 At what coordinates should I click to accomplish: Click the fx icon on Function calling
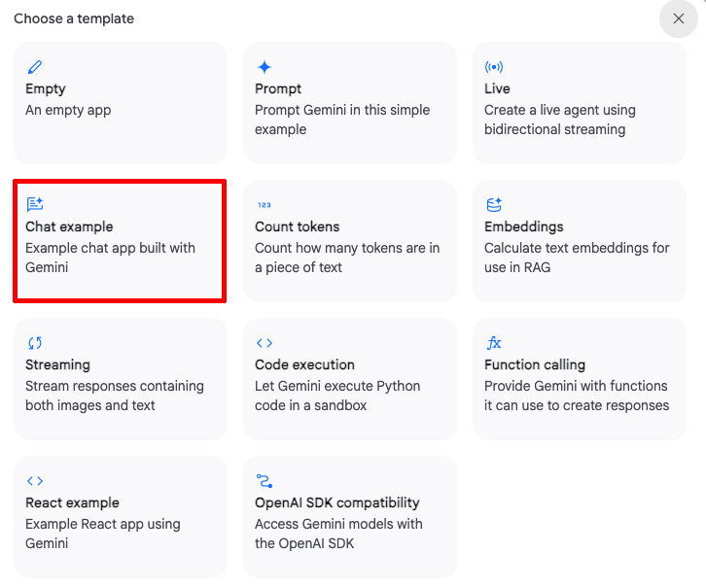pyautogui.click(x=494, y=343)
